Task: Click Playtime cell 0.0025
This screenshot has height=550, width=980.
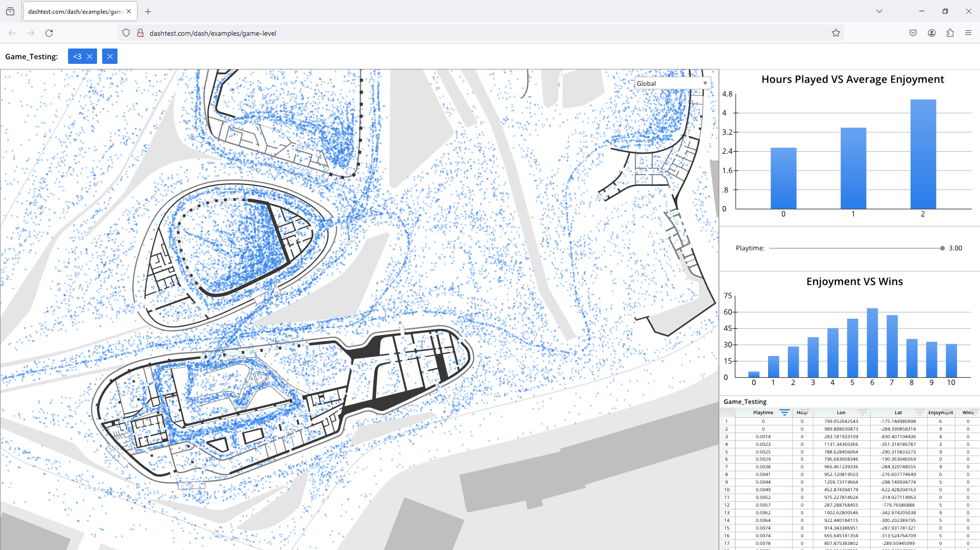Action: (763, 452)
